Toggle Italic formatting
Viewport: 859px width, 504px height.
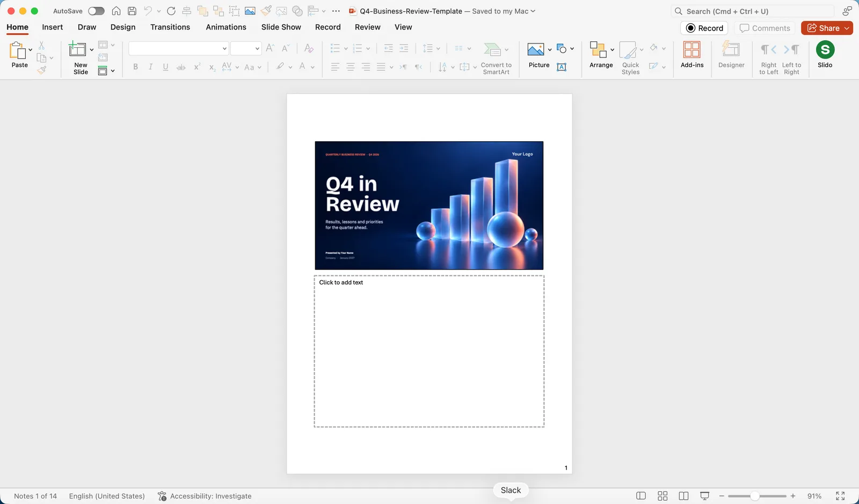[150, 67]
